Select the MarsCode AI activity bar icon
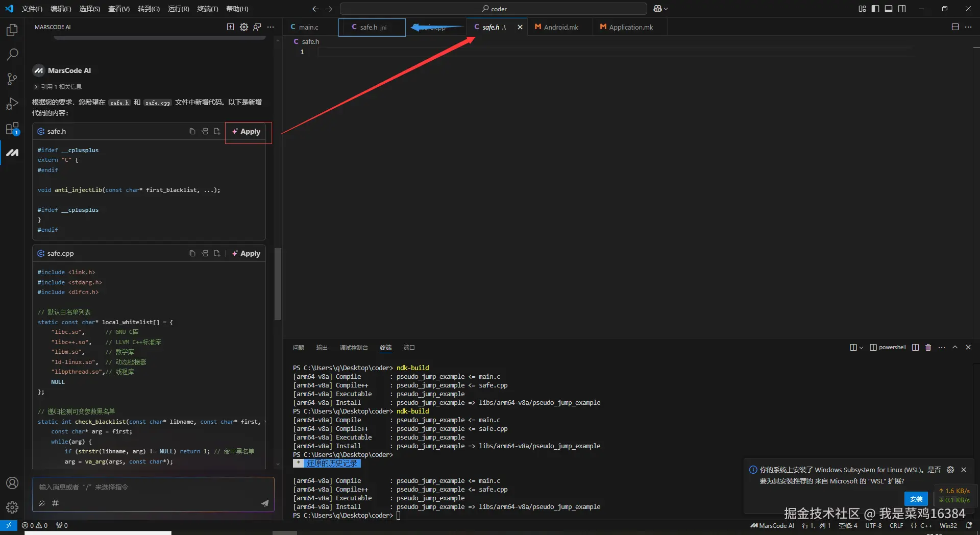This screenshot has height=535, width=980. [12, 153]
